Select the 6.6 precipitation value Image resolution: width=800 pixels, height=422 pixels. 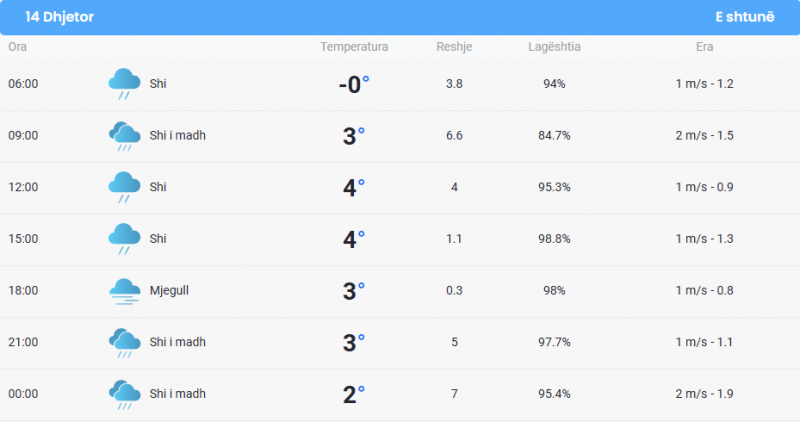(x=454, y=136)
